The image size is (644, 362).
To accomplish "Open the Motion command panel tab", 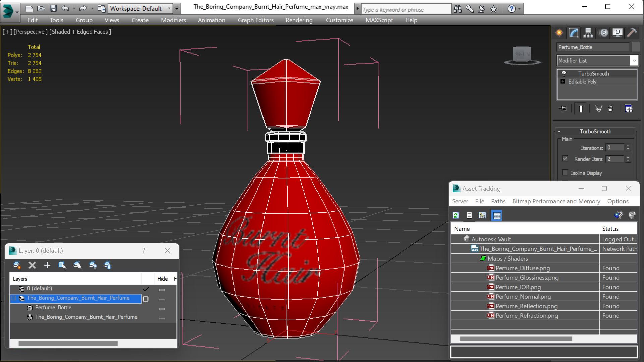I will click(x=603, y=32).
